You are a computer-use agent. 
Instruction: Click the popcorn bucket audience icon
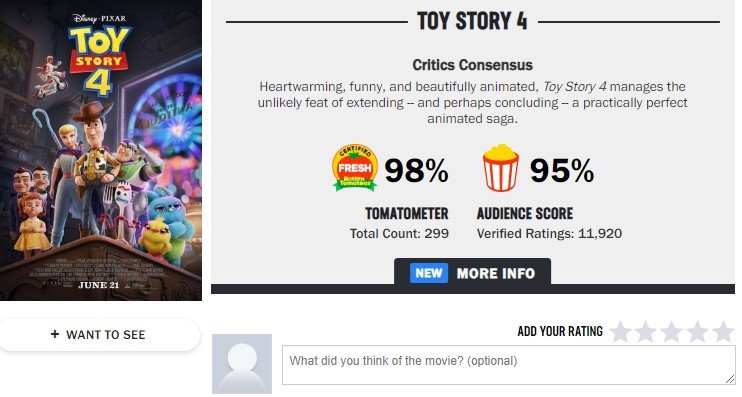tap(500, 168)
